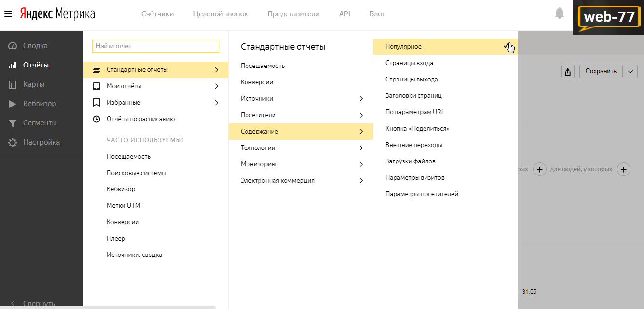
Task: Open frequently used Метки UTM report
Action: [x=123, y=206]
